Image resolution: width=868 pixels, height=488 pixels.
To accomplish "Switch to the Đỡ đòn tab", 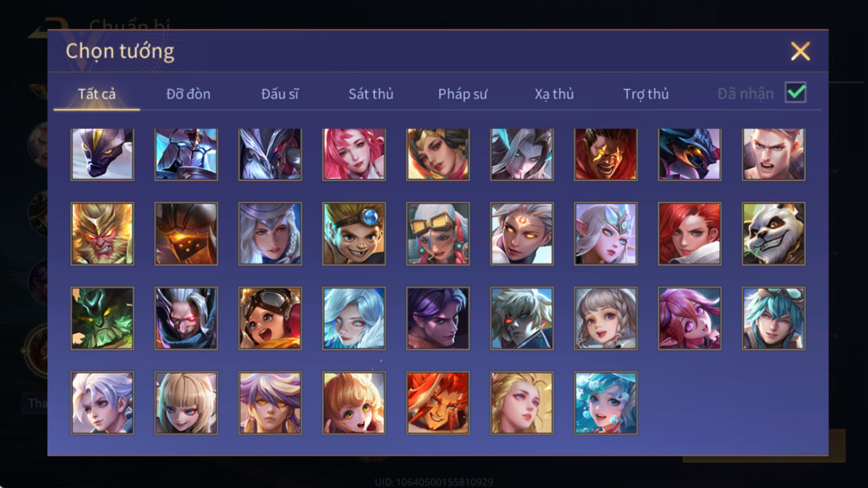I will (188, 94).
